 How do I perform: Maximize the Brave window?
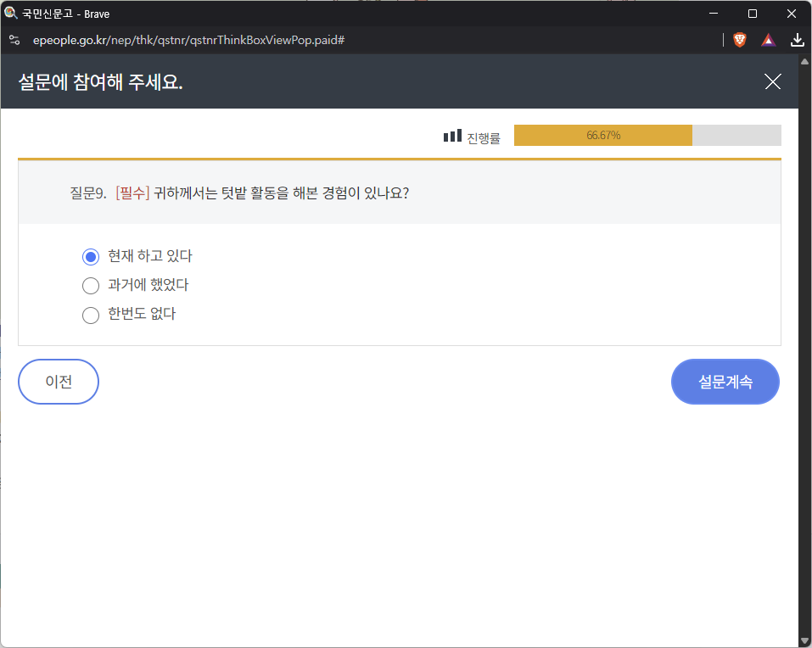click(x=753, y=14)
